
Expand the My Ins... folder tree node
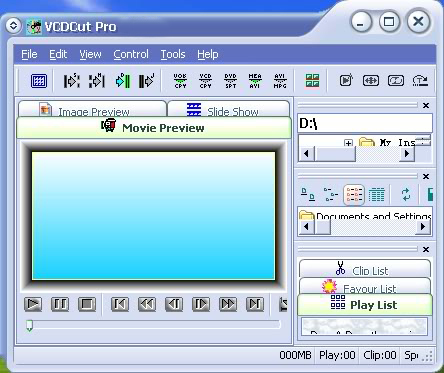(x=348, y=143)
